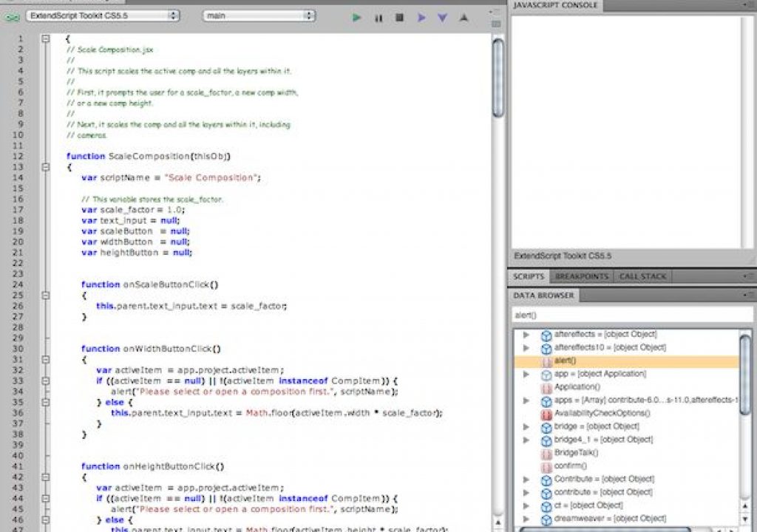Click the aftereffects object cube icon

click(x=546, y=335)
